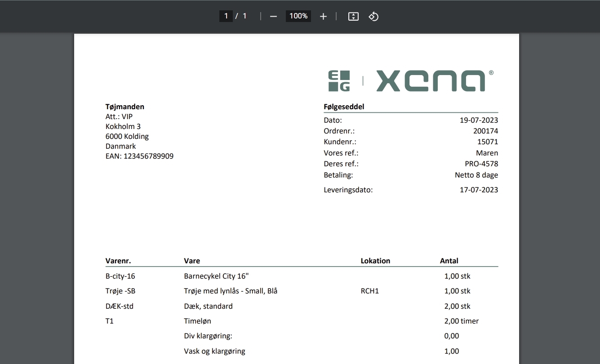Click the EG logo in the document
The image size is (600, 364).
coord(339,81)
